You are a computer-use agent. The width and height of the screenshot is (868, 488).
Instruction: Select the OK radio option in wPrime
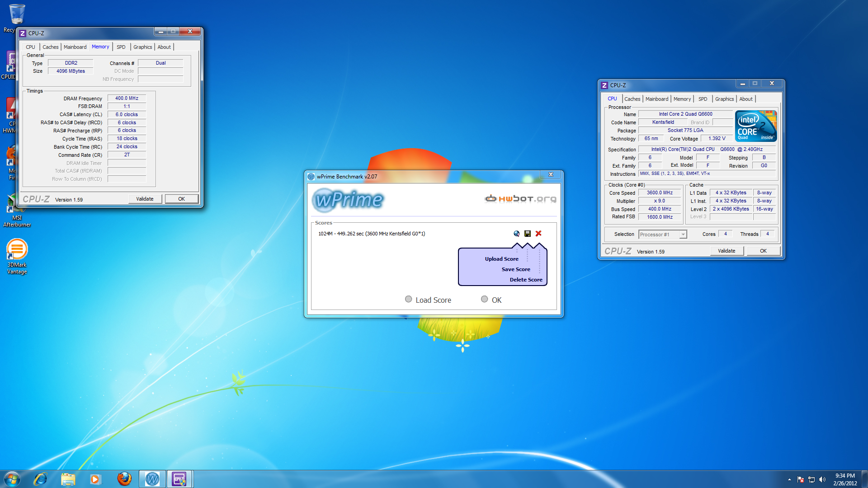click(484, 299)
